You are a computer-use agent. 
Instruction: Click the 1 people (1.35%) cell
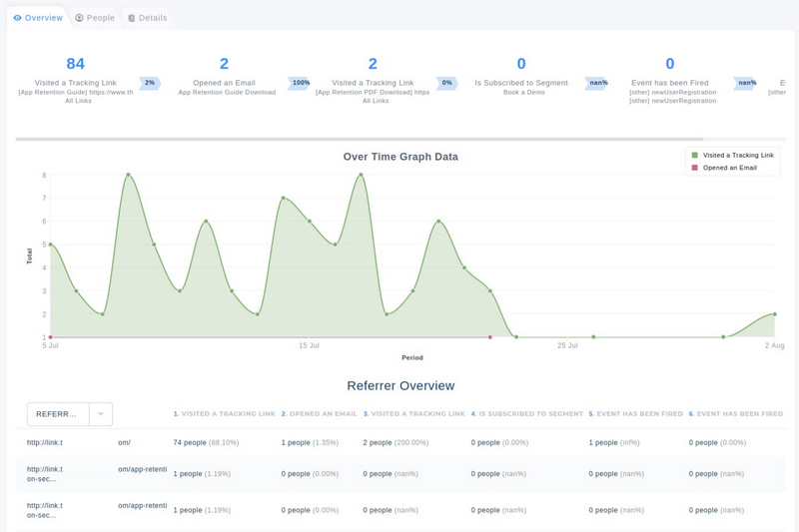point(310,443)
